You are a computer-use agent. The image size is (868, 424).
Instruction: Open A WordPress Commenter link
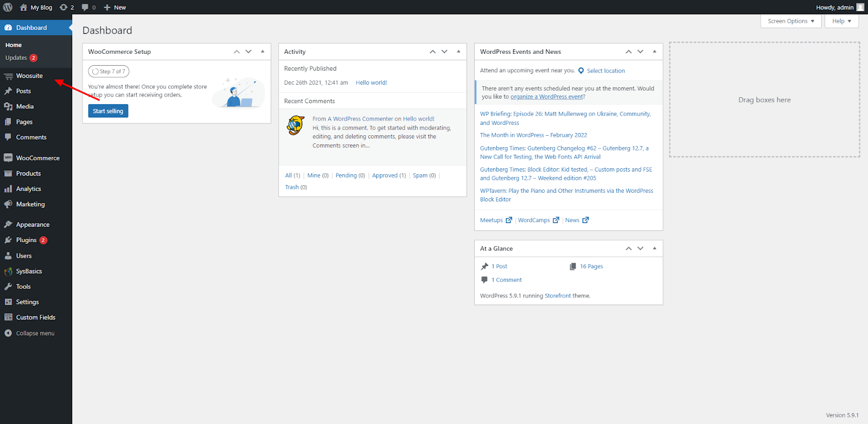click(360, 119)
